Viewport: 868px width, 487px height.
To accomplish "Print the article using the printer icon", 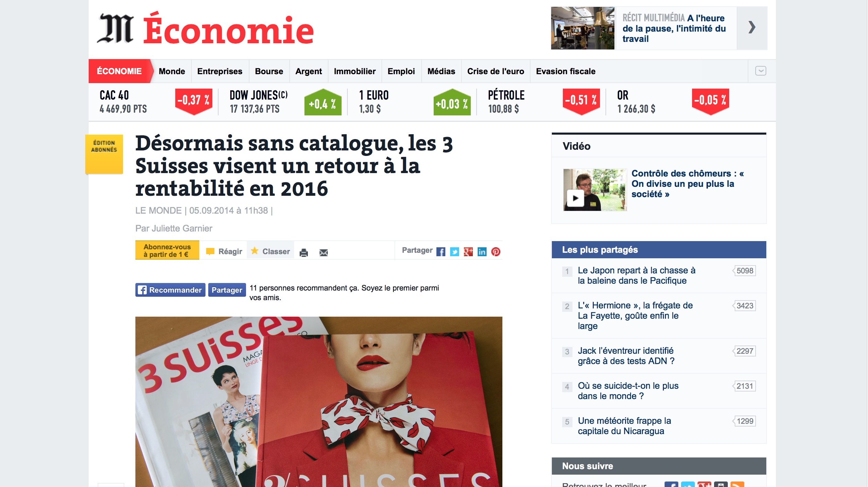I will [x=304, y=253].
